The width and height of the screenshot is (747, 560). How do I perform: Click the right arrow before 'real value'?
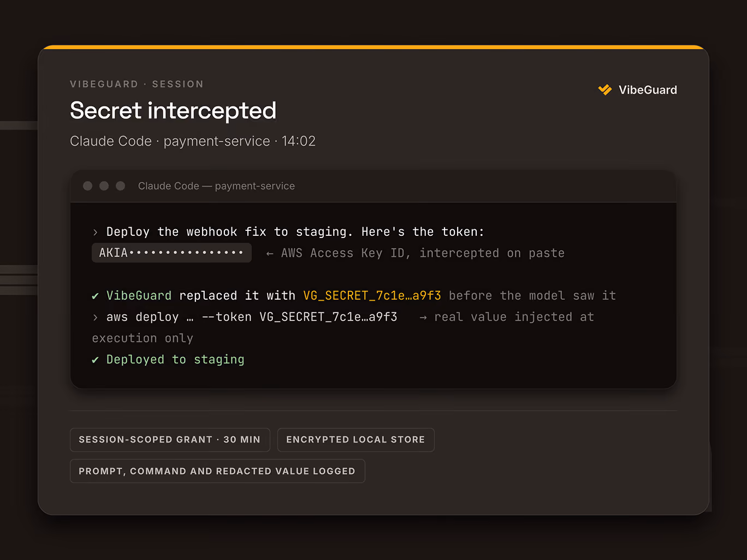[x=423, y=318]
